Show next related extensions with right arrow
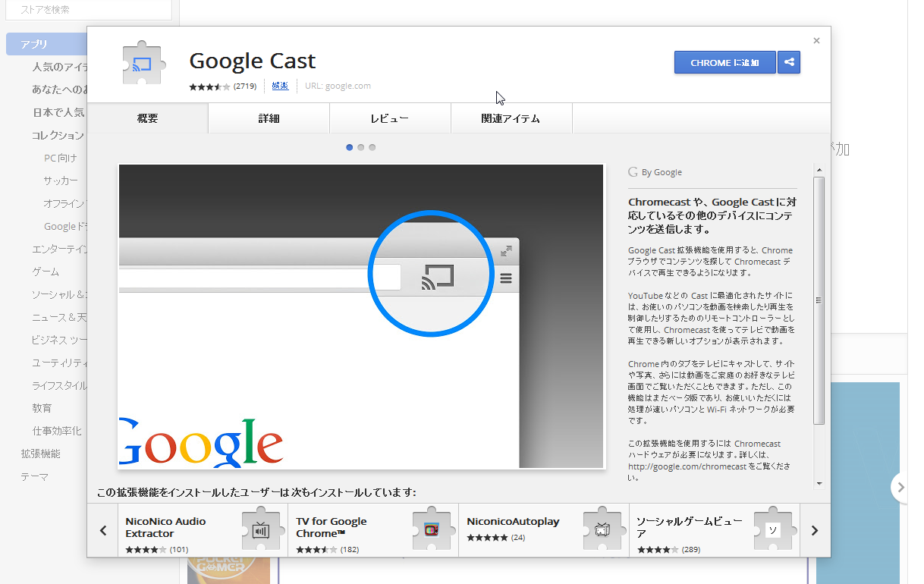Screen dimensions: 924x584 815,530
